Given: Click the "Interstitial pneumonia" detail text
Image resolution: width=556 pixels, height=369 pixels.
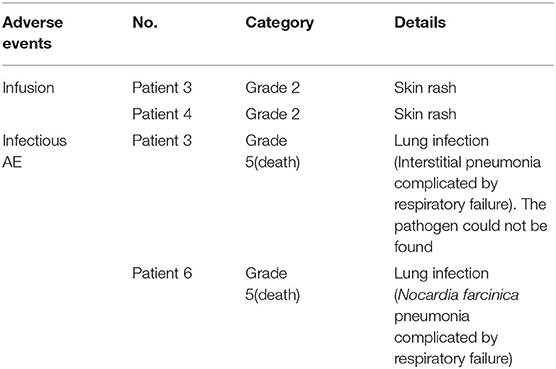Looking at the screenshot, I should (x=469, y=162).
